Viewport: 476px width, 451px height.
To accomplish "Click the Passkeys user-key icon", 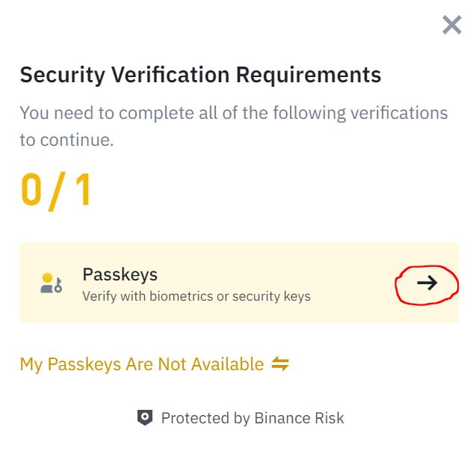I will [x=51, y=283].
